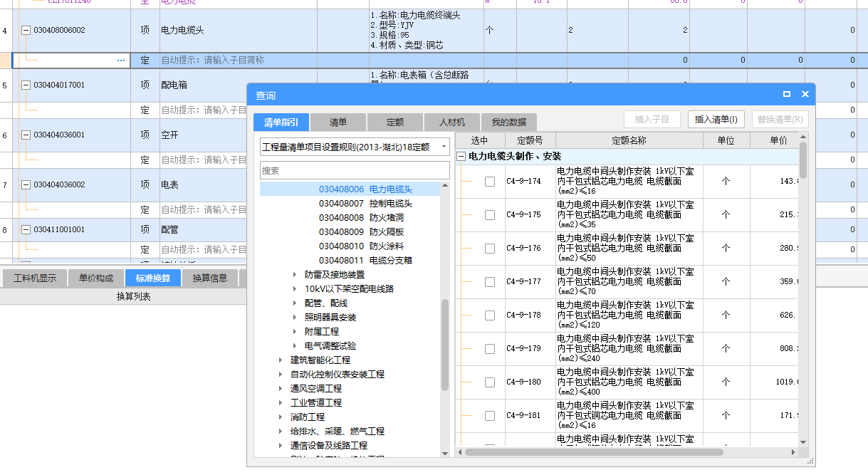Select checkbox for quota C4-9-174
Screen dimensions: 868x475
click(x=490, y=182)
